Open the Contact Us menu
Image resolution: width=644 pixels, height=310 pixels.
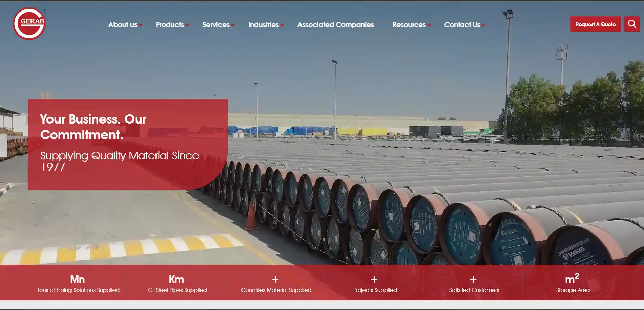[x=462, y=25]
